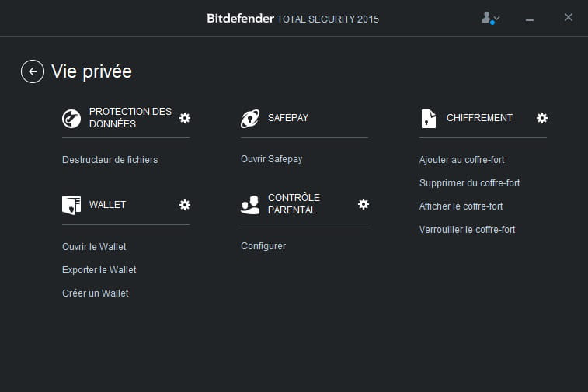Choose Ouvrir le Wallet
This screenshot has width=588, height=392.
[94, 247]
